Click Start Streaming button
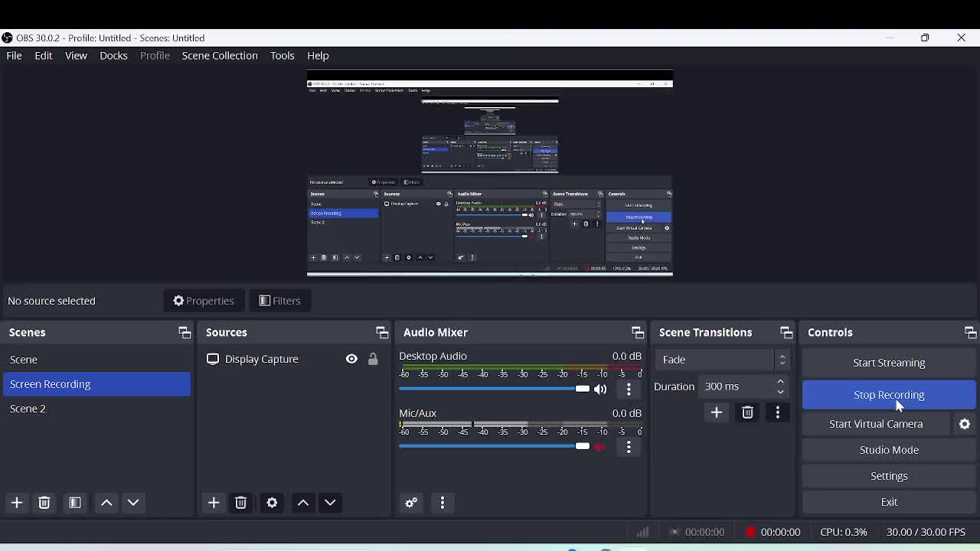The width and height of the screenshot is (980, 551). [889, 363]
